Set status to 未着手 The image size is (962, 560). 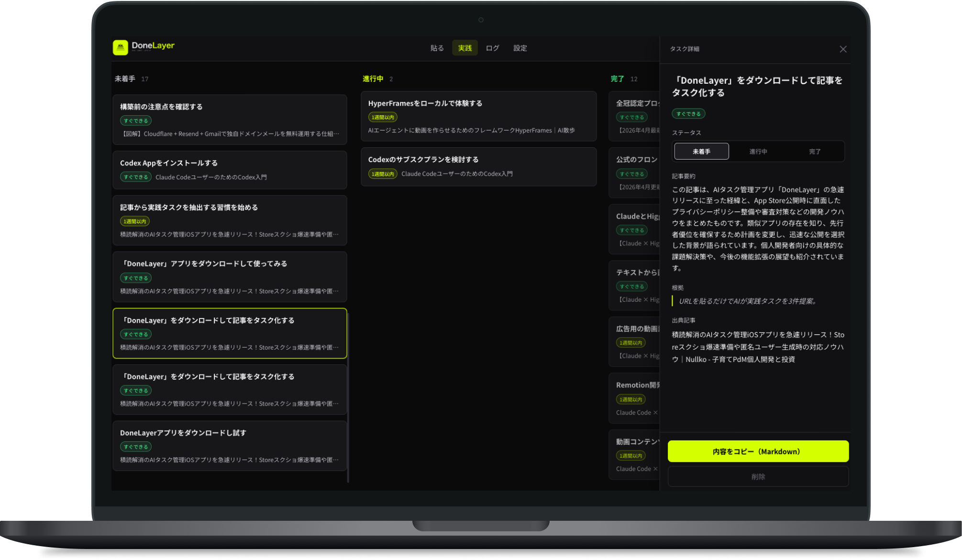(x=701, y=151)
